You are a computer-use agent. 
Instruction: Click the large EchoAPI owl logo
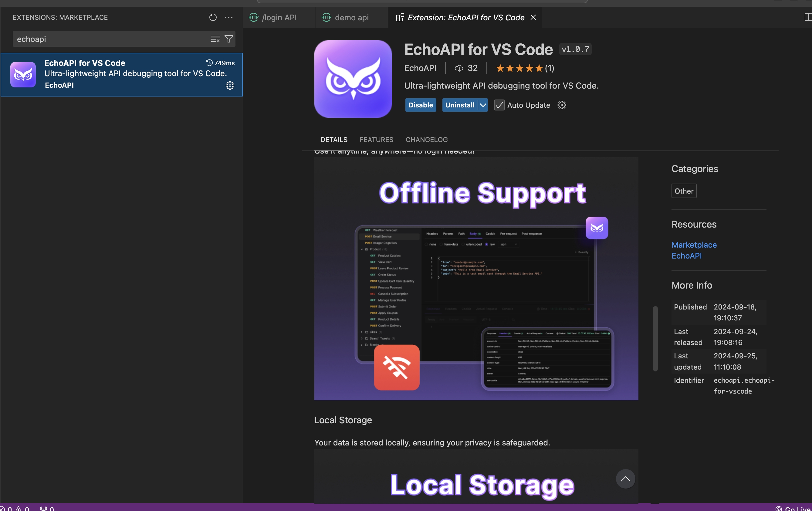pos(353,79)
